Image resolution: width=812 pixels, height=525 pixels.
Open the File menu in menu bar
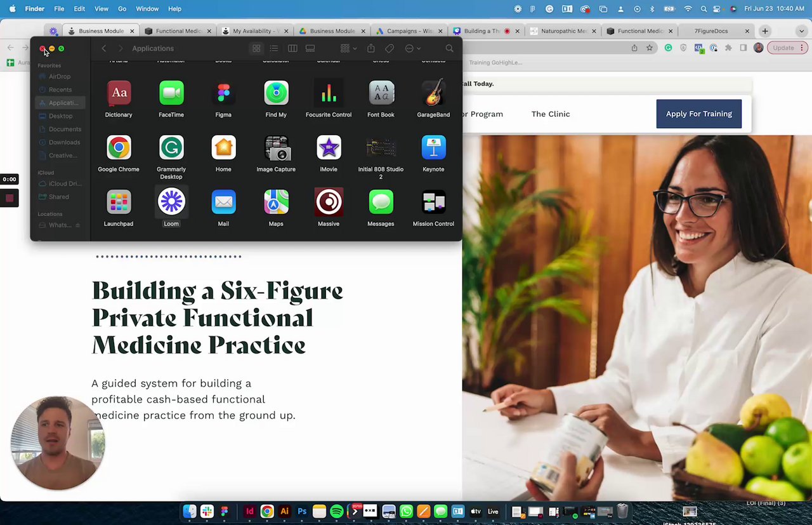(59, 9)
